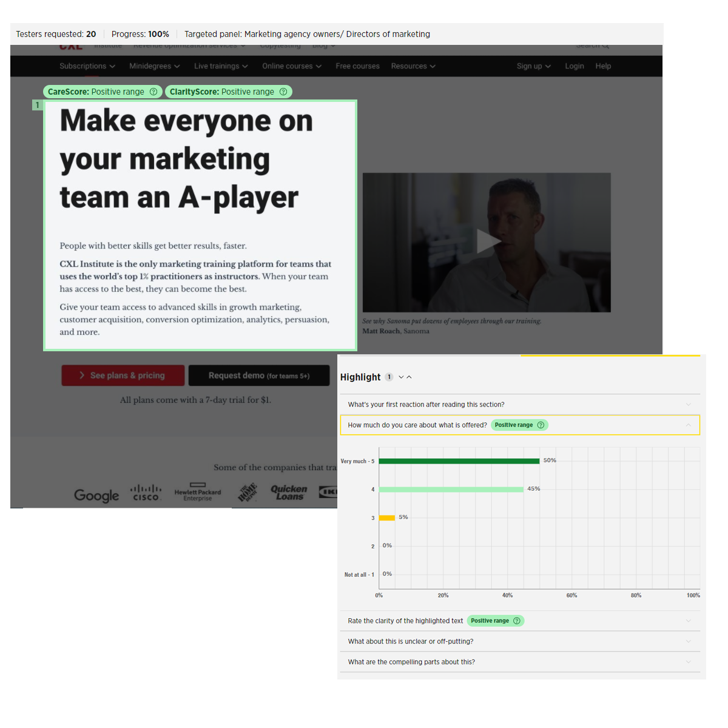728x728 pixels.
Task: Open the Login menu item
Action: pos(574,66)
